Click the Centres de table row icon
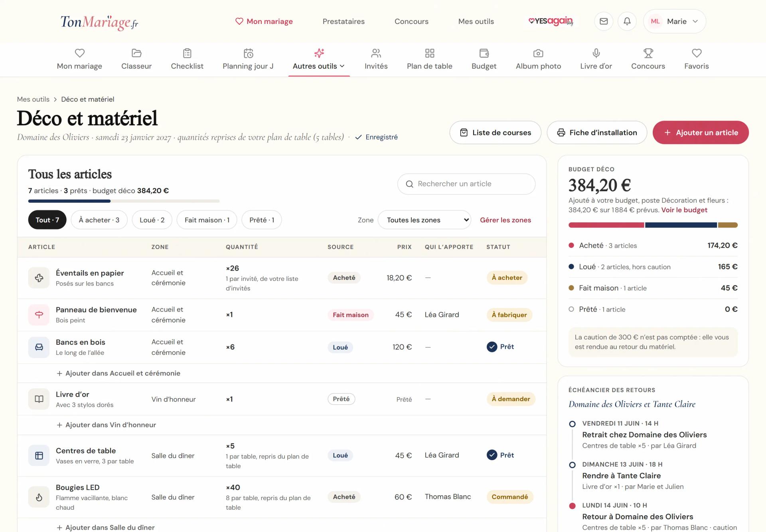766x532 pixels. click(x=39, y=455)
